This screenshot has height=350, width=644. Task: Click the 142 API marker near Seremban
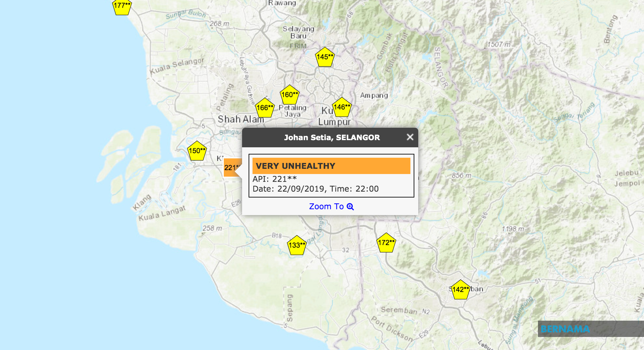(460, 290)
